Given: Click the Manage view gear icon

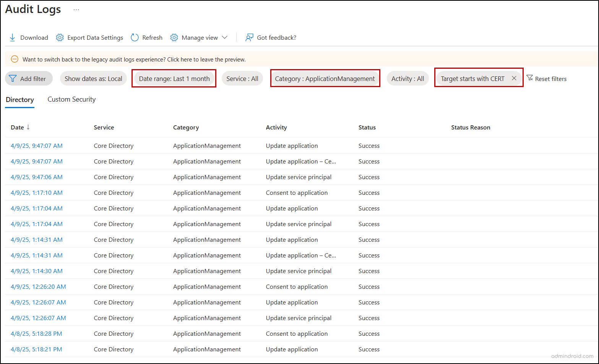Looking at the screenshot, I should (174, 37).
